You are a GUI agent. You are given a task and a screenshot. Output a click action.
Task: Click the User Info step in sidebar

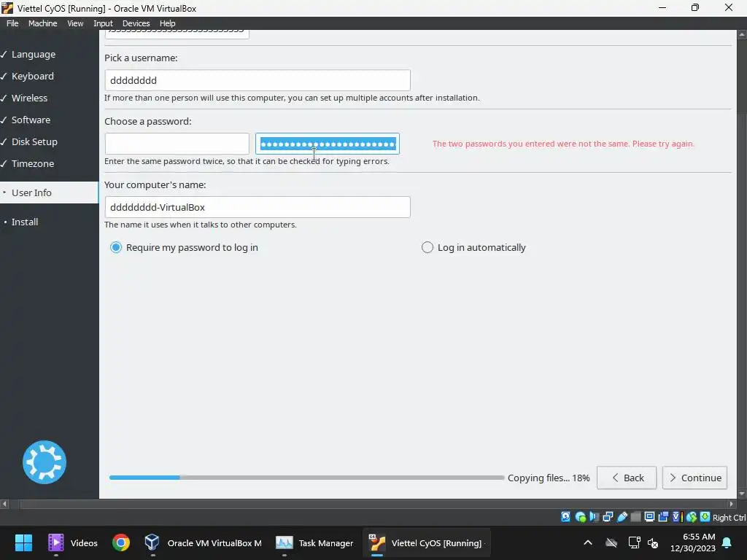(49, 192)
